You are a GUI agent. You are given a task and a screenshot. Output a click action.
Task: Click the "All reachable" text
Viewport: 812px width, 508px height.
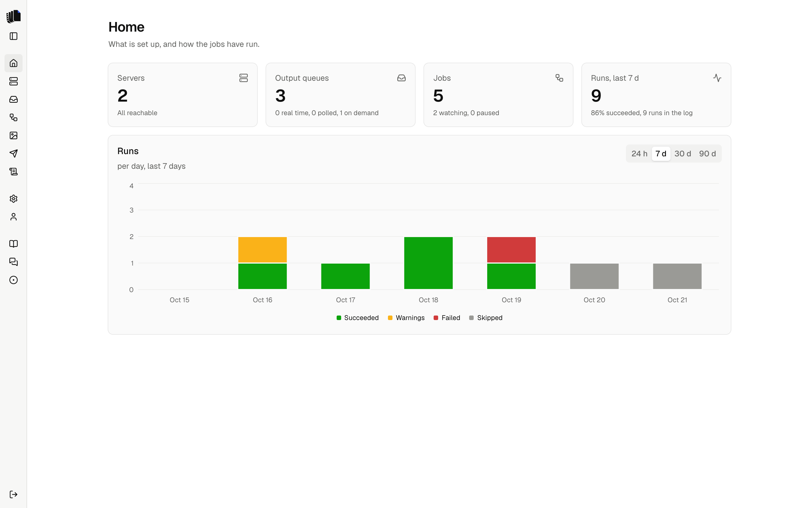tap(137, 113)
